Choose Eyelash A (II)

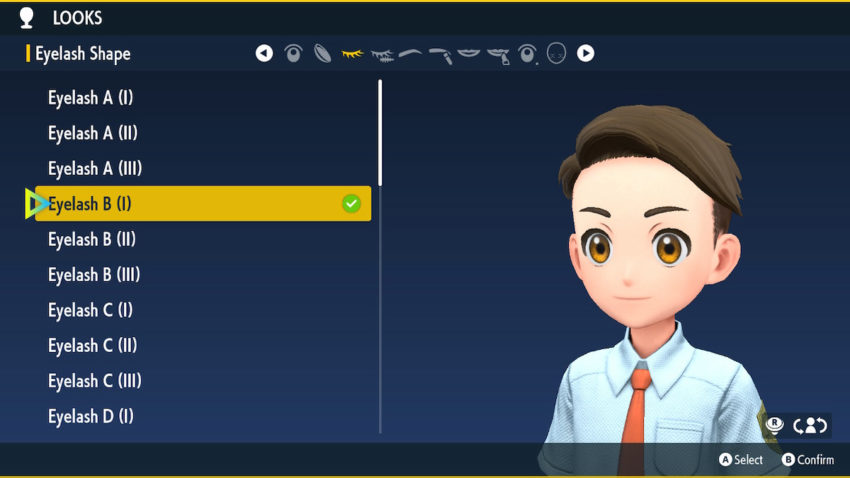(93, 133)
